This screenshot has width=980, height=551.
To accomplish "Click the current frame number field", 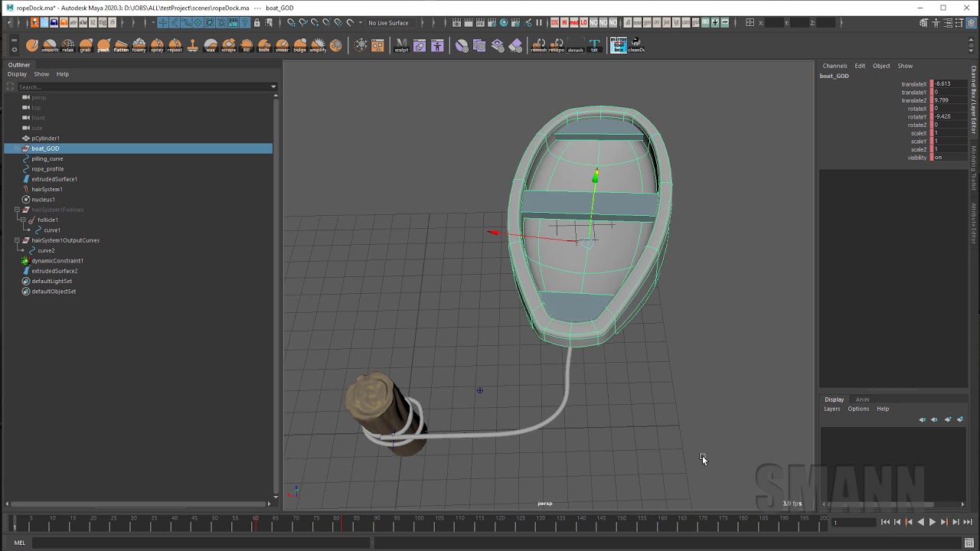I will pyautogui.click(x=854, y=522).
